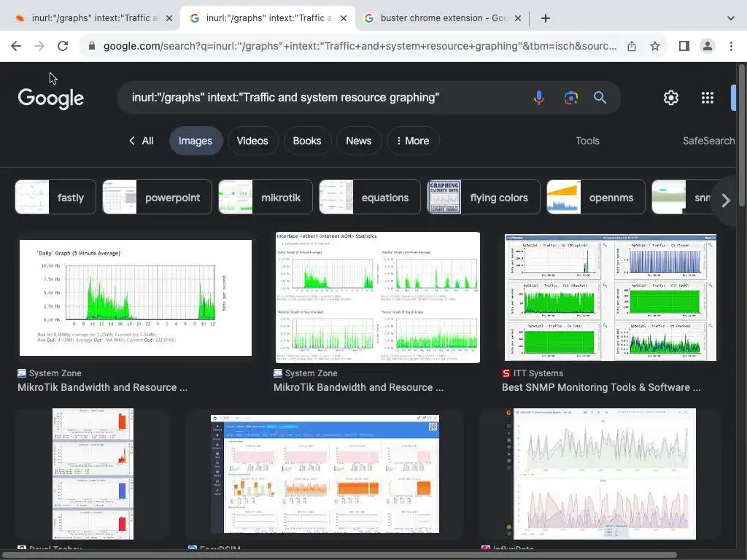Open the Chrome profile avatar

coord(708,46)
